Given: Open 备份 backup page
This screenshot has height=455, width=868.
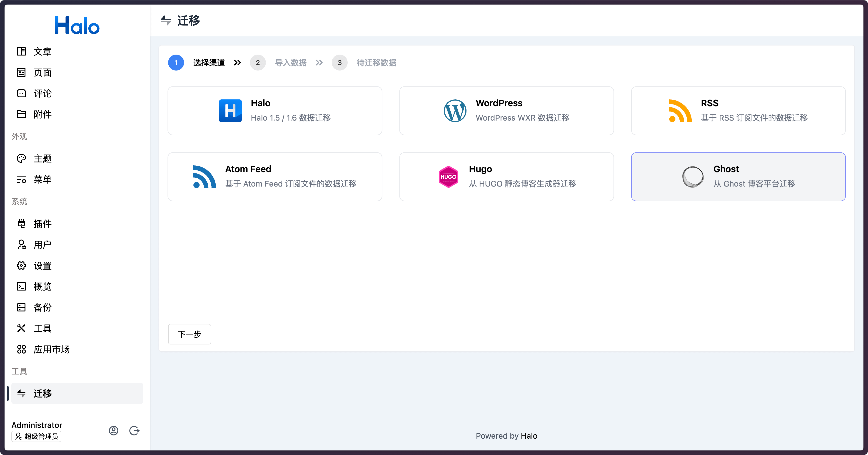Looking at the screenshot, I should point(42,307).
